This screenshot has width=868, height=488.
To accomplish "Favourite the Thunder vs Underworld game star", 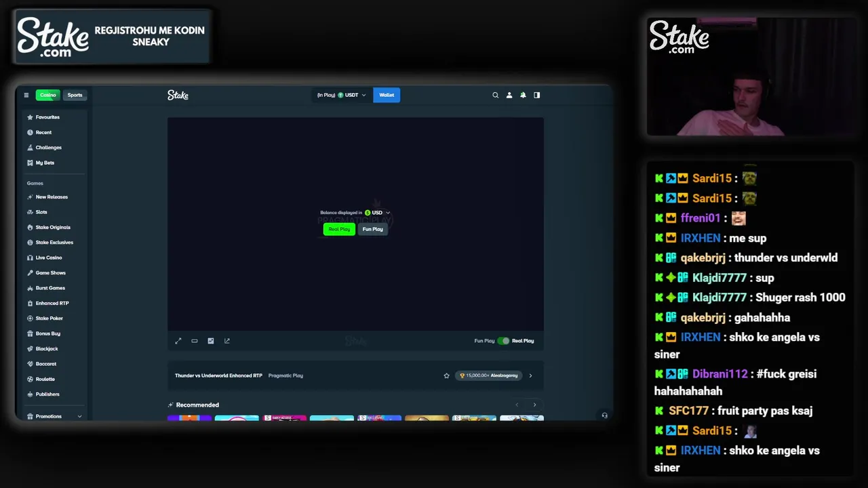I will 446,375.
